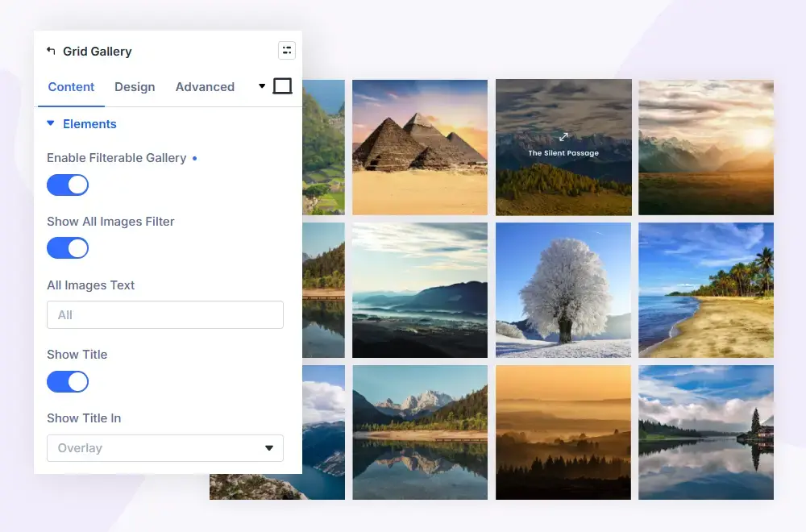Open the Show Title In dropdown

click(165, 448)
